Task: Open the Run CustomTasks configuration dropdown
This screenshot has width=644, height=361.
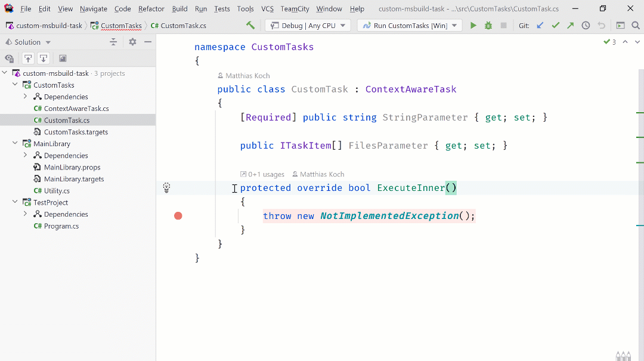Action: [x=409, y=26]
